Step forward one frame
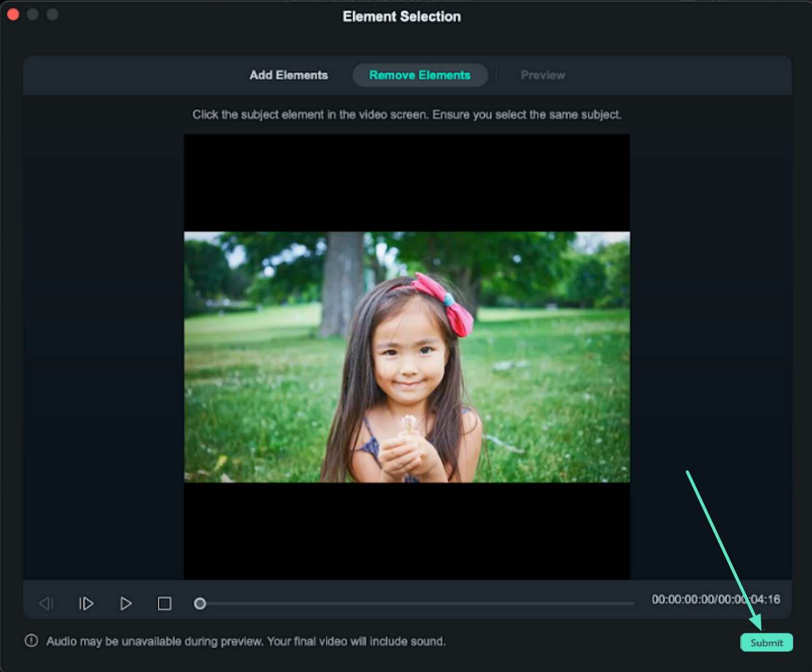 pos(86,603)
